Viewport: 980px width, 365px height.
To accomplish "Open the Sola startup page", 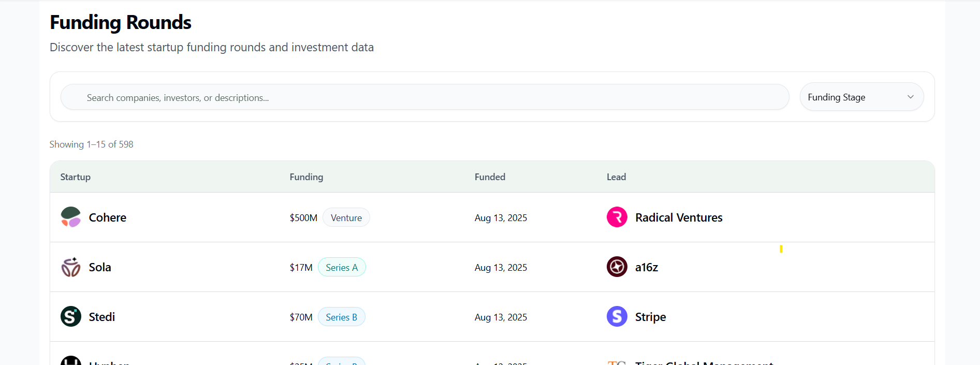I will 100,267.
